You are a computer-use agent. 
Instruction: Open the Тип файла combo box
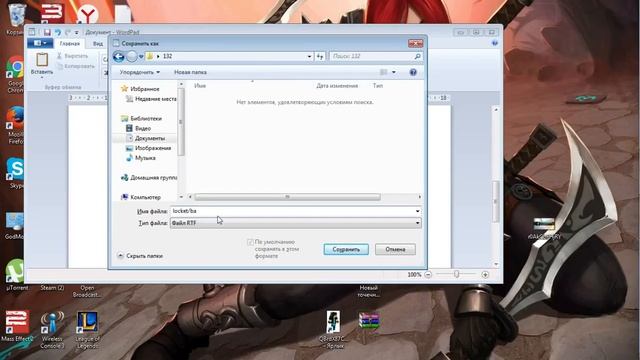(x=296, y=223)
